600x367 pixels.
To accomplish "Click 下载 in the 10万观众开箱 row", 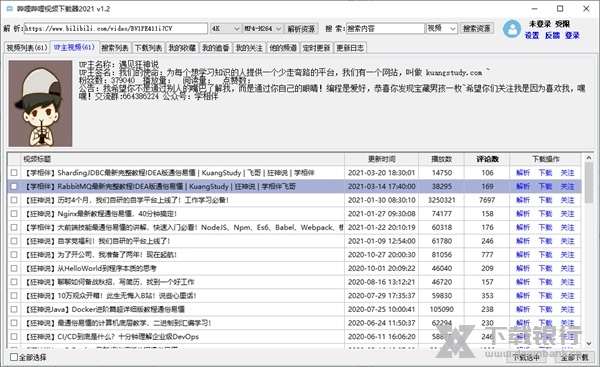I will (x=545, y=295).
